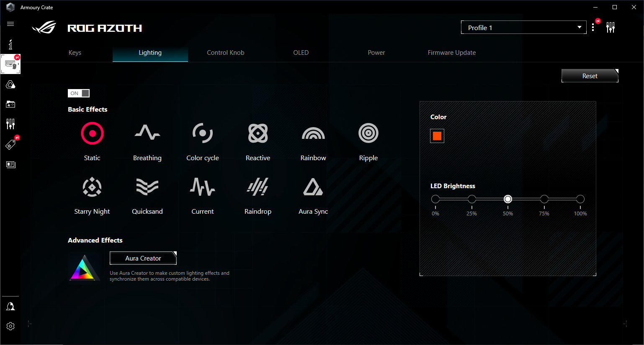Select the Current lighting effect
Viewport: 644px width, 345px height.
(203, 195)
